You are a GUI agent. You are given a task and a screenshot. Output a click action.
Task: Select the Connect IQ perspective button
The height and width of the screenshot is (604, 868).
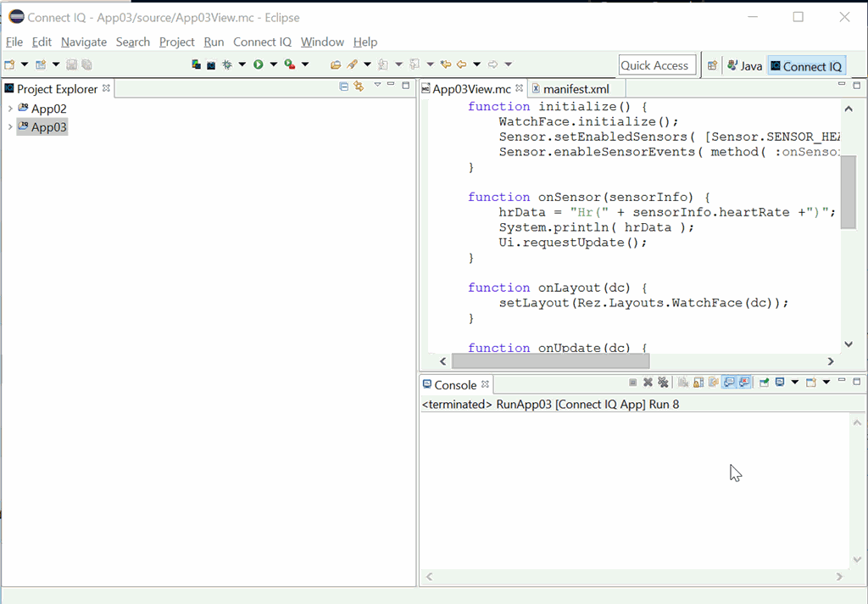click(x=805, y=66)
